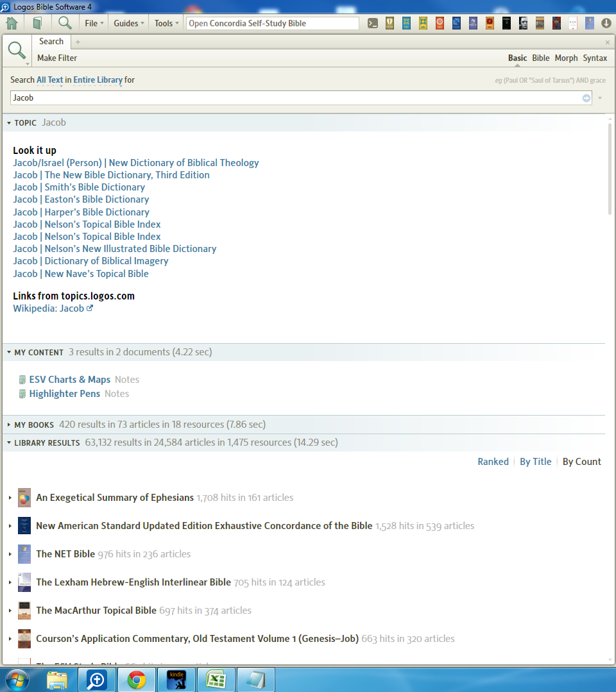Add a new tab with plus
Image resolution: width=616 pixels, height=692 pixels.
78,42
